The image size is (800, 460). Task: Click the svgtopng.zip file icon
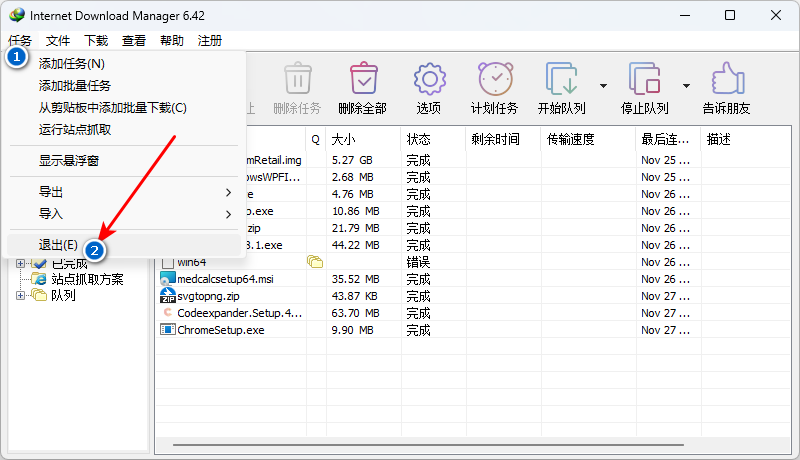coord(168,296)
